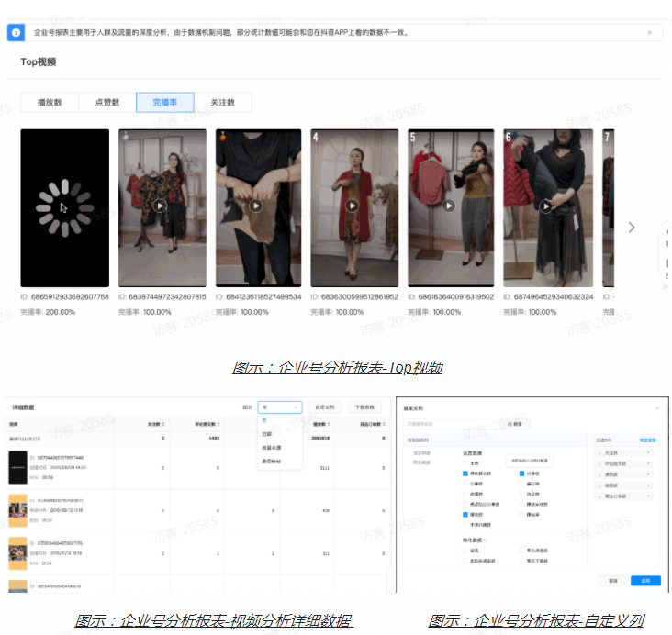The width and height of the screenshot is (672, 635).
Task: Click the ID text 6861636400916319502
Action: click(x=456, y=296)
